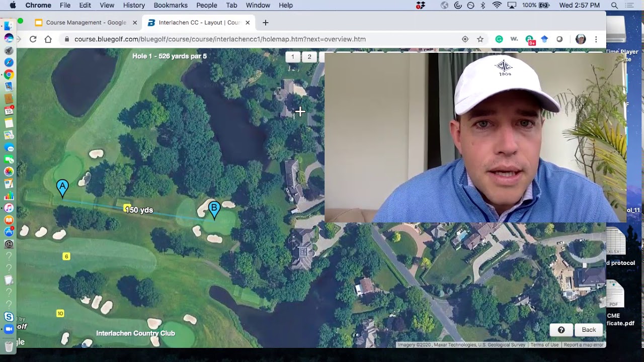Image resolution: width=644 pixels, height=362 pixels.
Task: Open a new Chrome tab
Action: [266, 23]
